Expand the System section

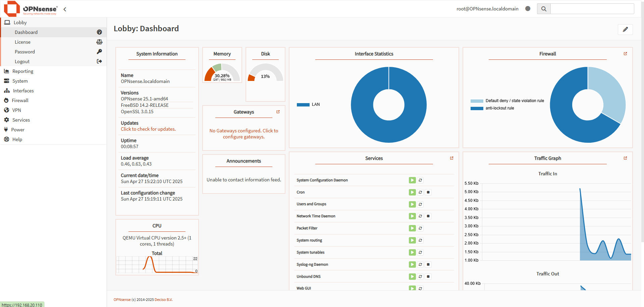[54, 81]
